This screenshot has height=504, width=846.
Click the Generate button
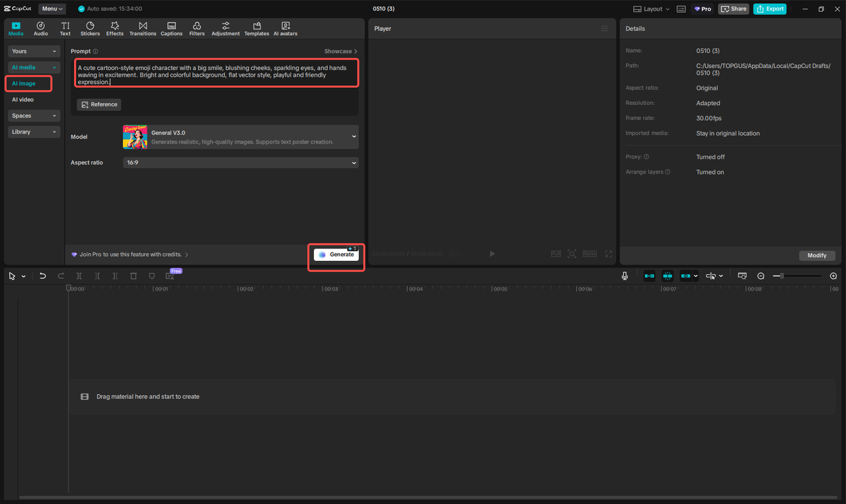[336, 255]
